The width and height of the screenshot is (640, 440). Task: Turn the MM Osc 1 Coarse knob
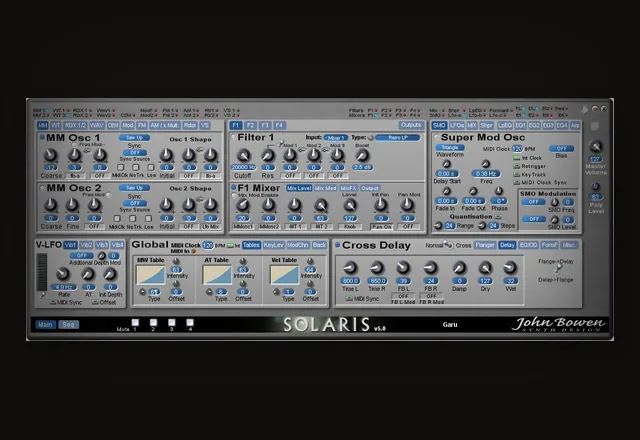[x=50, y=155]
